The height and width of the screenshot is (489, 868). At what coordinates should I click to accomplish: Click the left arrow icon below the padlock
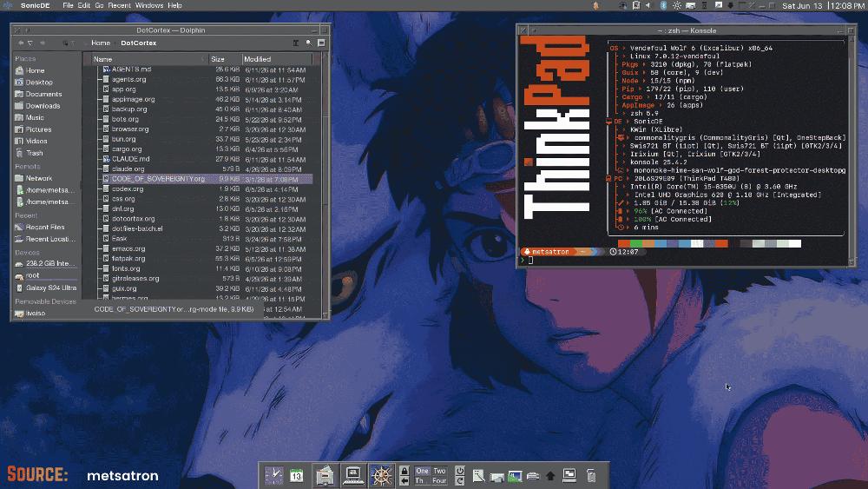point(404,480)
